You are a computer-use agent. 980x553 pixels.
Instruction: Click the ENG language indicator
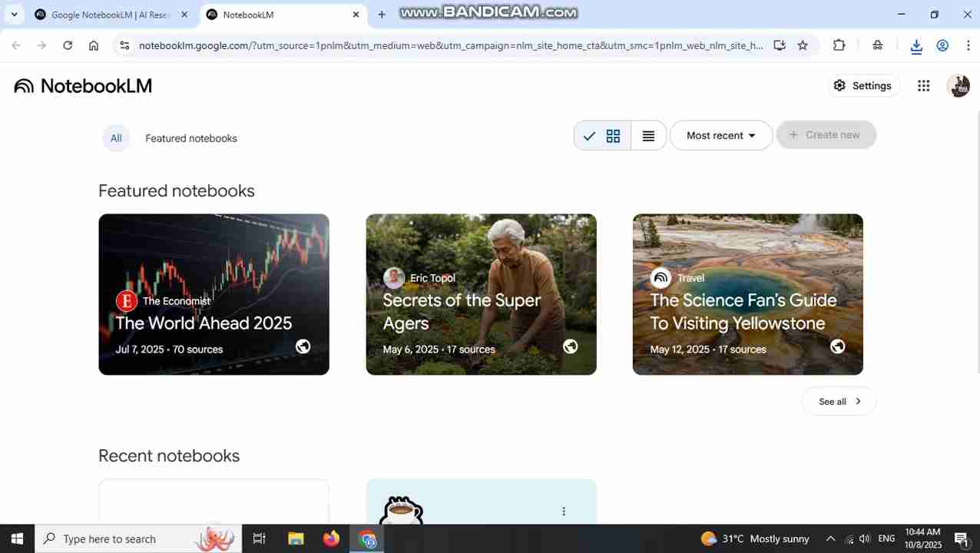[886, 538]
